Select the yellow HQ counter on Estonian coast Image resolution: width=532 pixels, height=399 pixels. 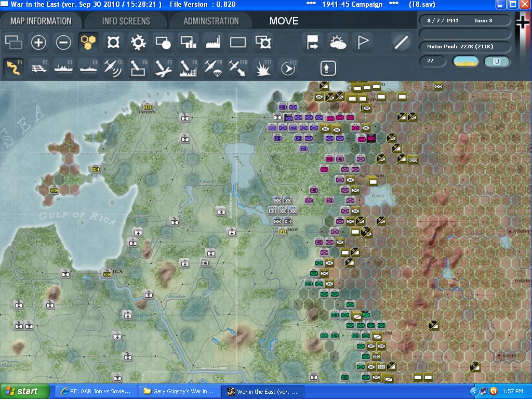pos(96,169)
